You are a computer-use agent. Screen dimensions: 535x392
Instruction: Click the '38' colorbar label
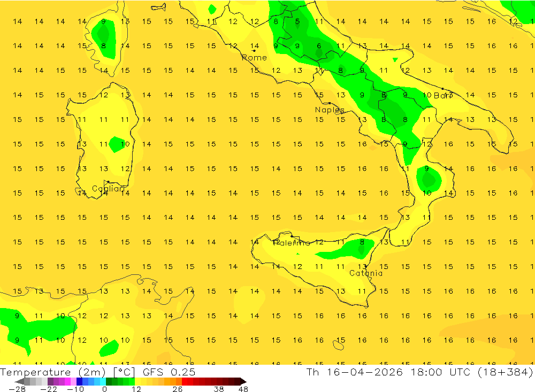tap(219, 389)
